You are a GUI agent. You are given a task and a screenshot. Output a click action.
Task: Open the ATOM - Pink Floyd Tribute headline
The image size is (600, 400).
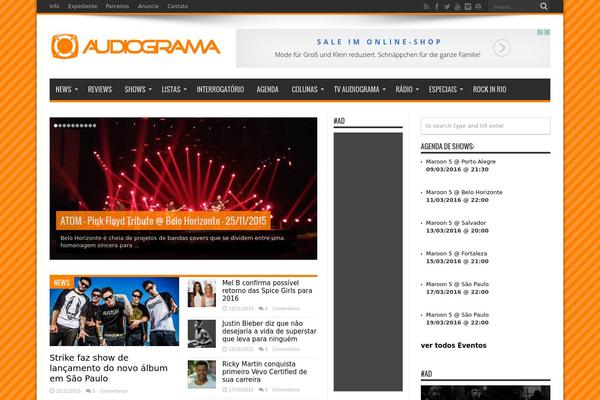point(163,220)
